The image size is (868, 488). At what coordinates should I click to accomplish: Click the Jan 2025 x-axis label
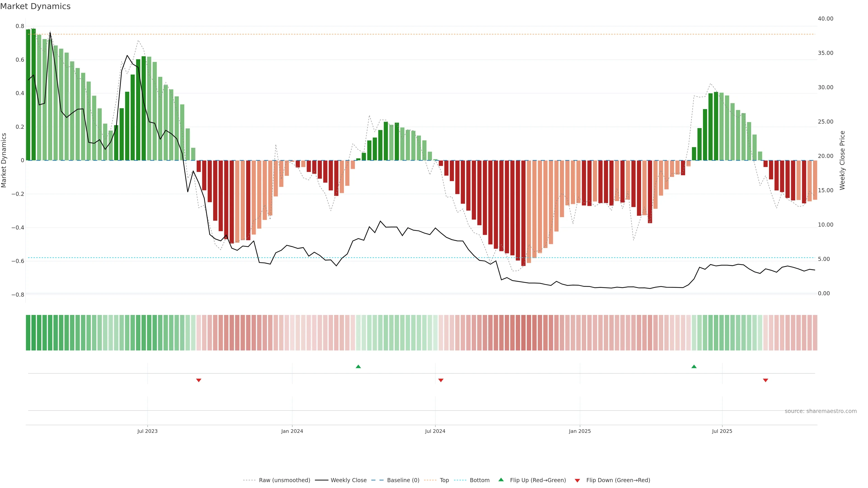(580, 431)
